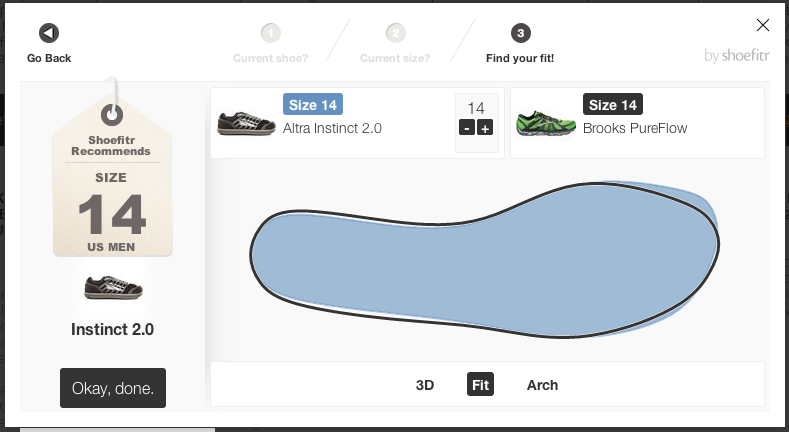This screenshot has height=432, width=789.
Task: Click the blue Size 14 badge
Action: (312, 104)
